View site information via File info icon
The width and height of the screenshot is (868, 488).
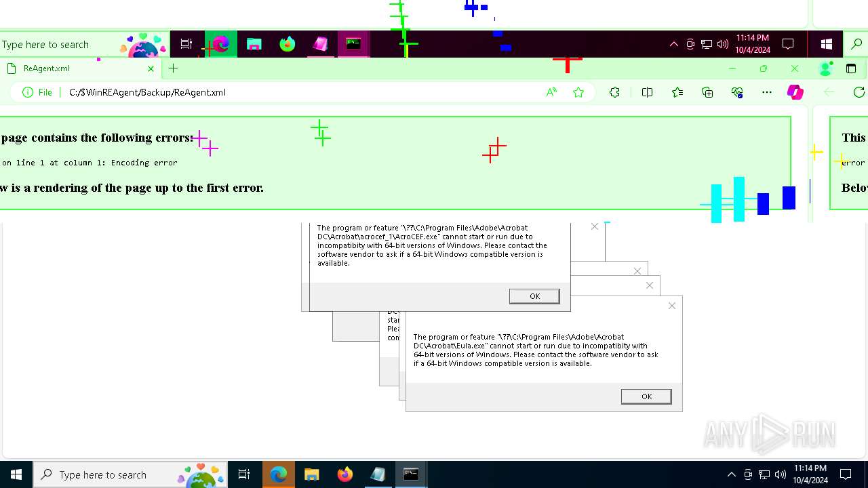[x=37, y=92]
